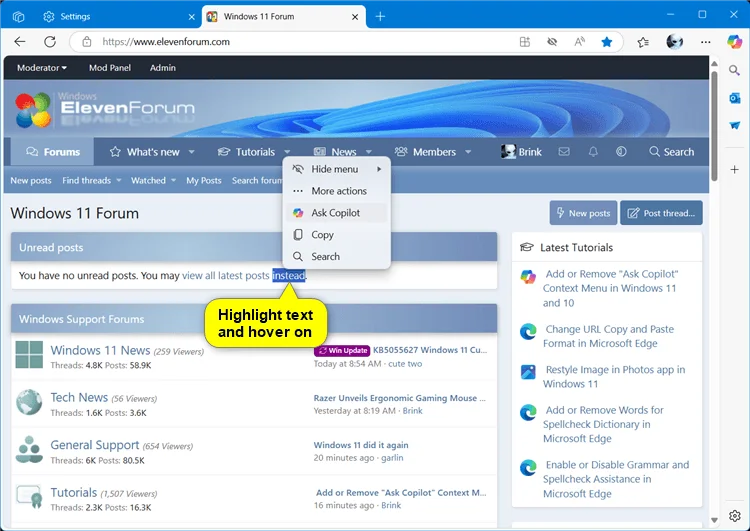Open the Moderator dropdown
750x531 pixels.
42,68
